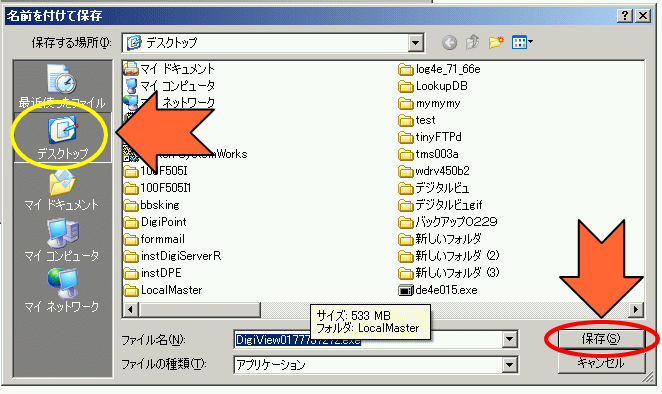The image size is (662, 394).
Task: Select the LocalMaster folder
Action: click(163, 290)
